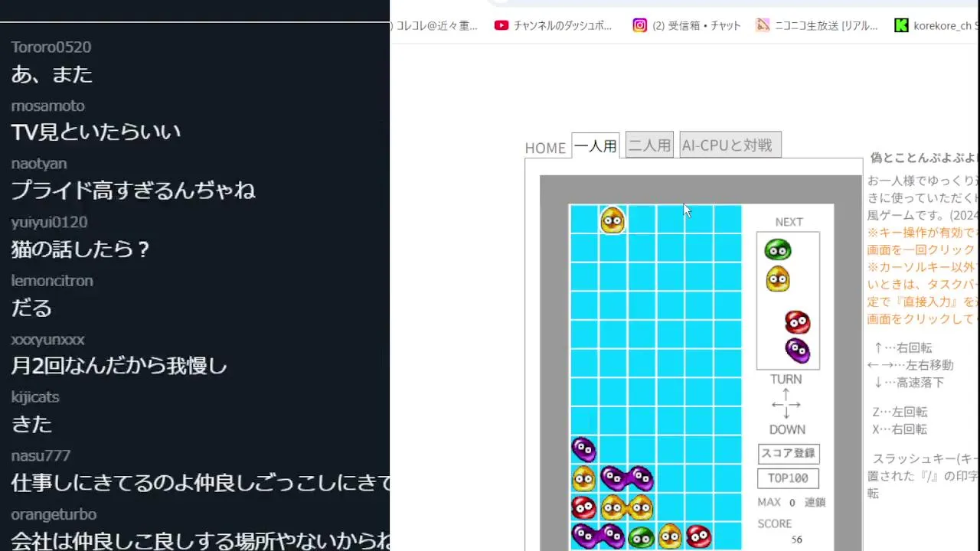The width and height of the screenshot is (980, 551).
Task: Click the username xxxyunxxx in chat
Action: [47, 339]
